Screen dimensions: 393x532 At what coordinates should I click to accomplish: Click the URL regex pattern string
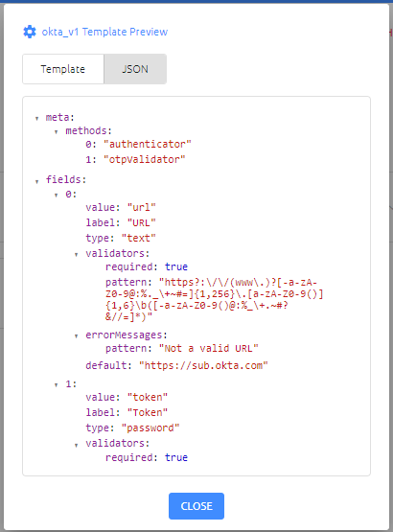tap(214, 299)
